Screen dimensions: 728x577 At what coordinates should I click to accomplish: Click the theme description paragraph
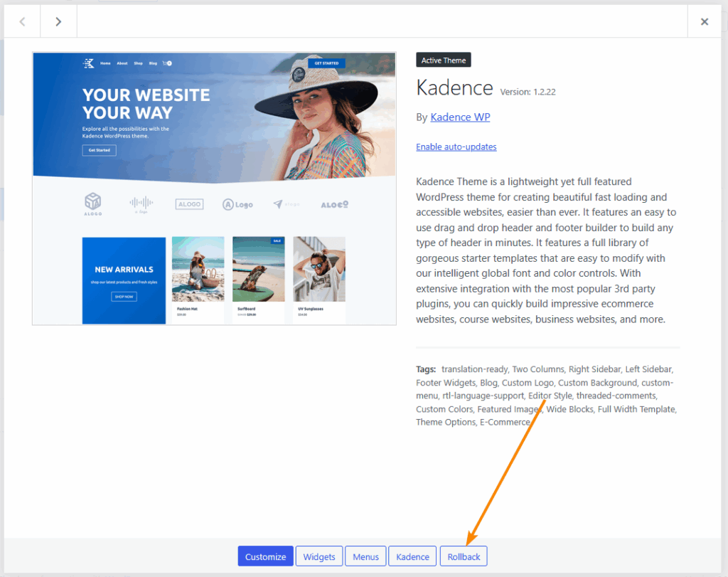(x=546, y=250)
